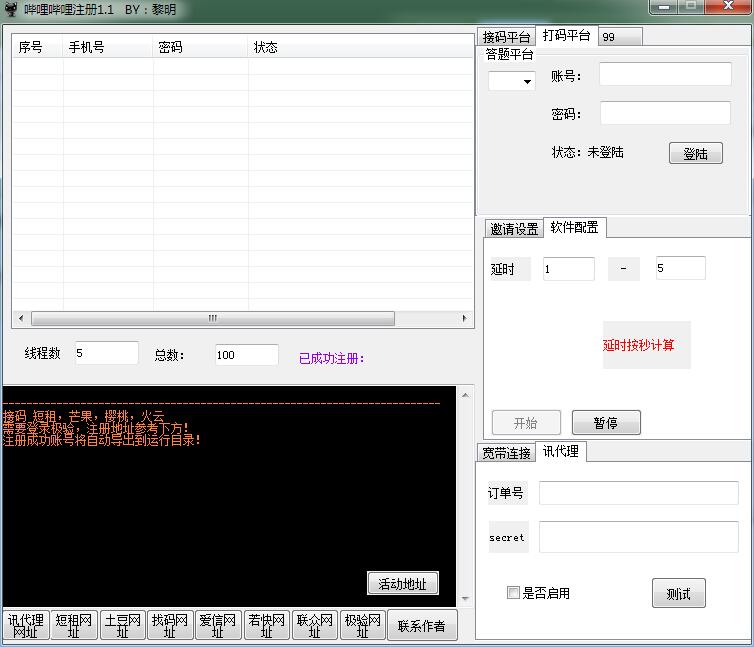Click the 线程数 input box

point(106,354)
